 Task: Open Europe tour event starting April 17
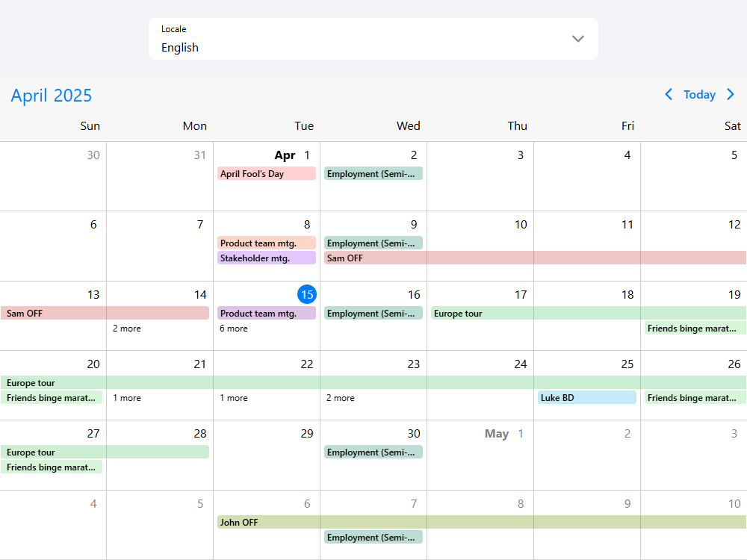pos(589,314)
